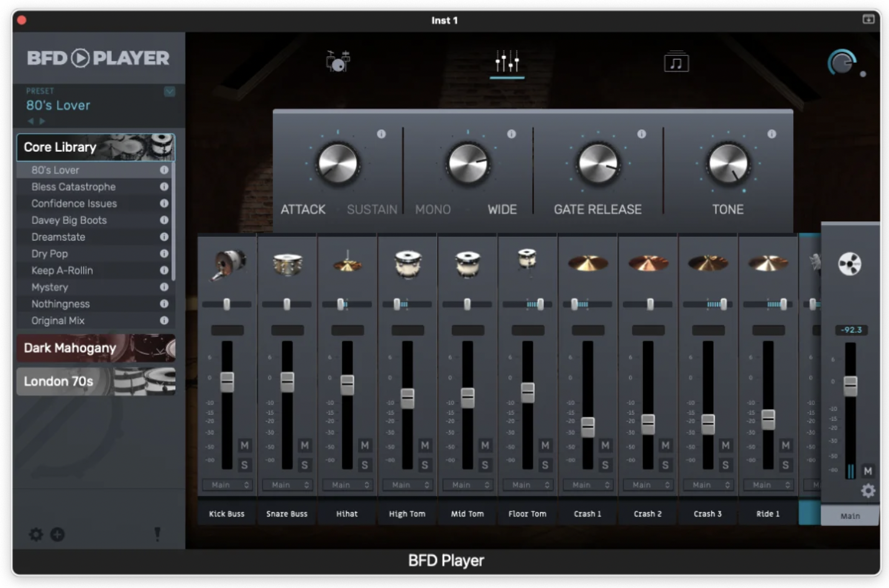
Task: Click the tape reel icon on master channel
Action: click(850, 264)
